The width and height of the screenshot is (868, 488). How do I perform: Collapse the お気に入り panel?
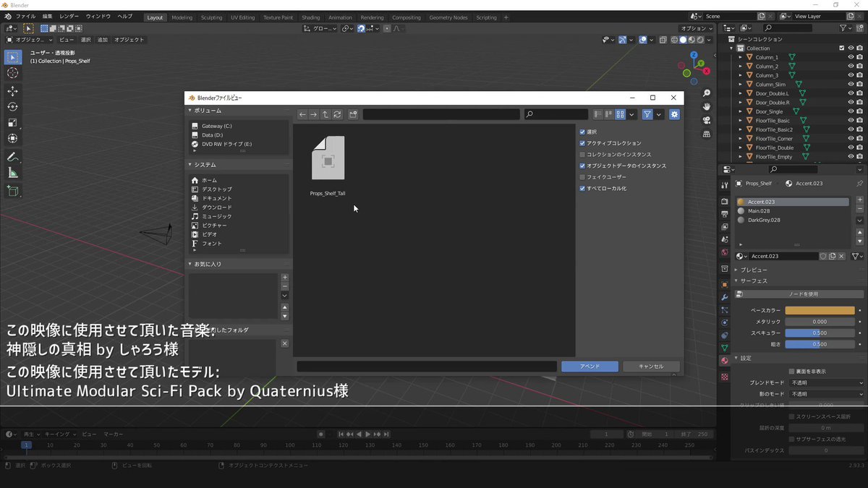pos(190,264)
